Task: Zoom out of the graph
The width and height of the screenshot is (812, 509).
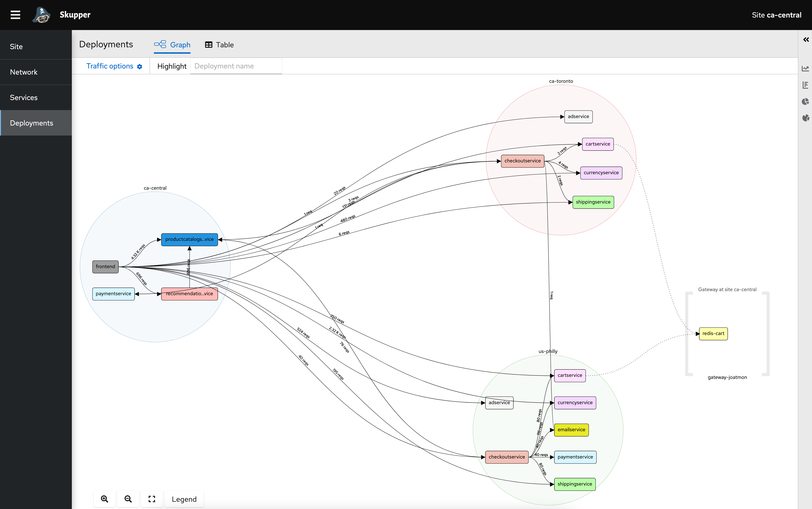Action: click(x=128, y=499)
